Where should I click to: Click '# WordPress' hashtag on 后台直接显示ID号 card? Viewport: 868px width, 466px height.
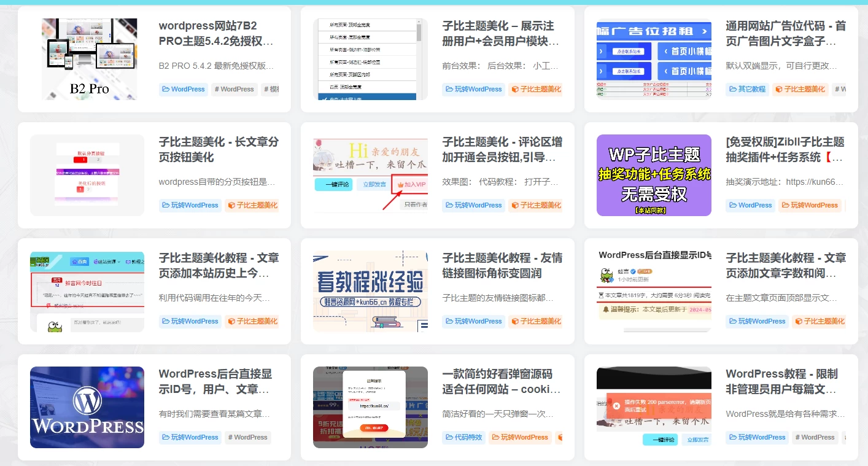[247, 437]
